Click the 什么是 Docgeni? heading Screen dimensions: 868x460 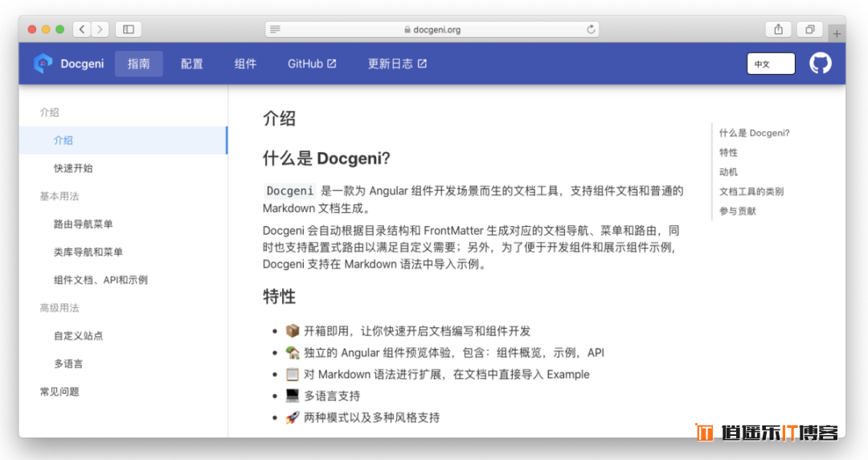point(326,158)
